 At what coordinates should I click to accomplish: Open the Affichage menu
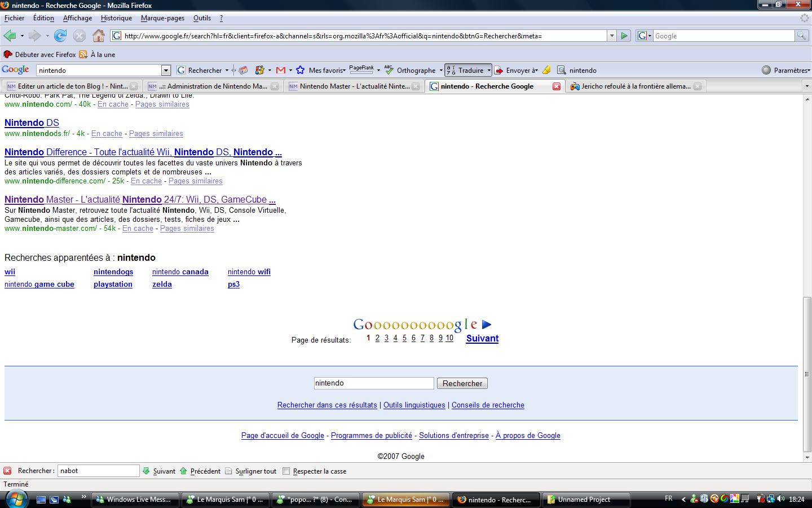click(x=77, y=18)
